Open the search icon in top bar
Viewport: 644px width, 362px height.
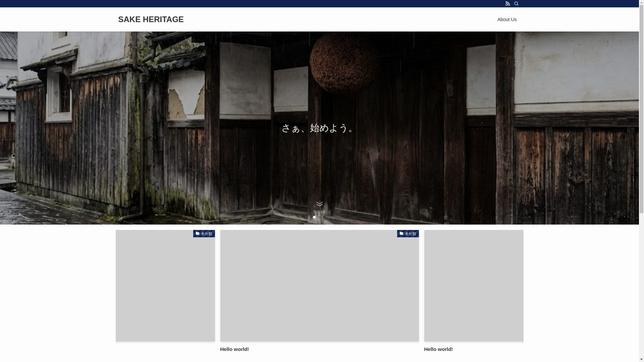pyautogui.click(x=516, y=4)
